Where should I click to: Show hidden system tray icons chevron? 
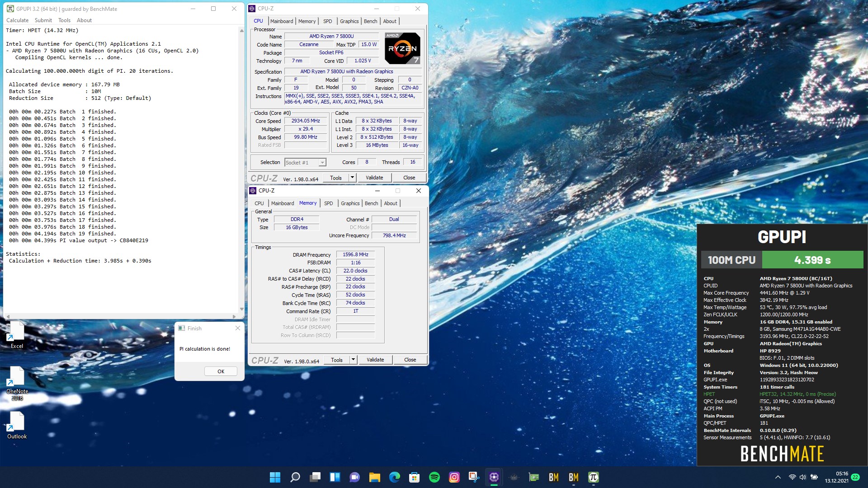pyautogui.click(x=778, y=477)
